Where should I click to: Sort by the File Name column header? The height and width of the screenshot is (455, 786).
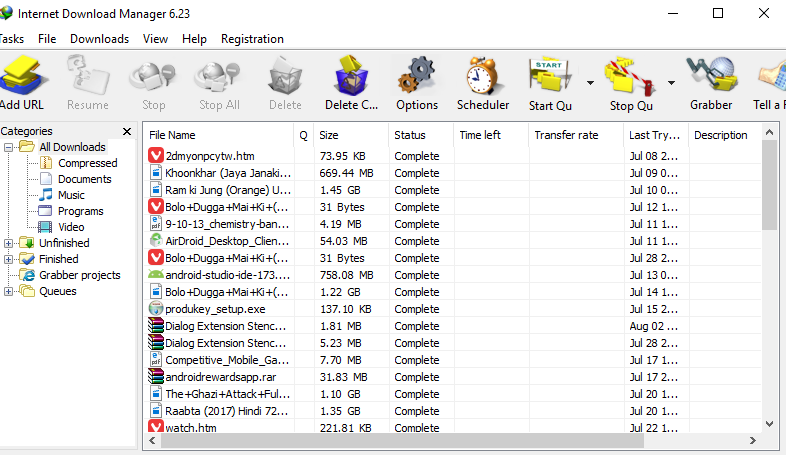[219, 135]
